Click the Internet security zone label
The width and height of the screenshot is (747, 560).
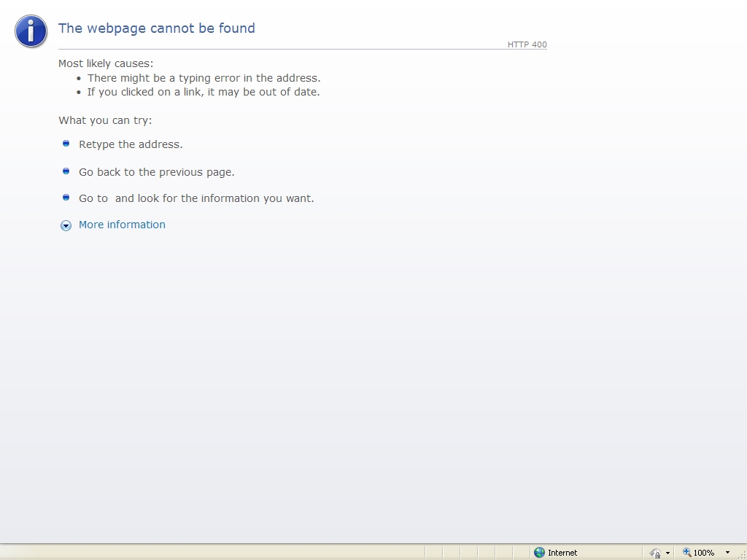tap(562, 553)
